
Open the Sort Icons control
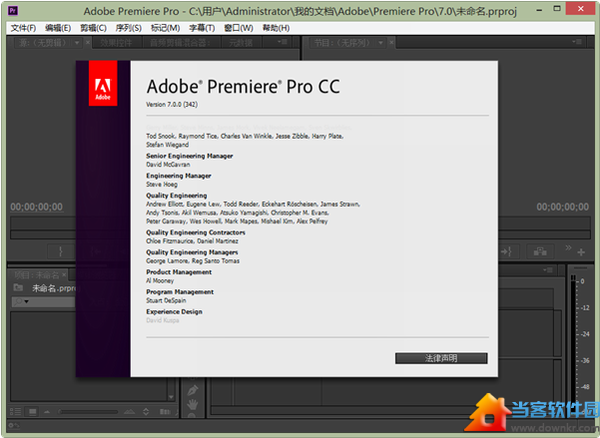[x=146, y=412]
